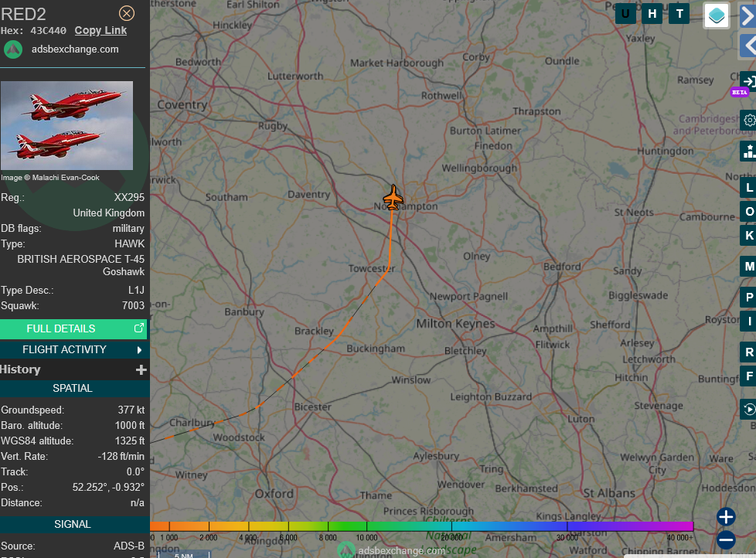Zoom in the map with plus button
This screenshot has height=558, width=756.
click(x=726, y=516)
